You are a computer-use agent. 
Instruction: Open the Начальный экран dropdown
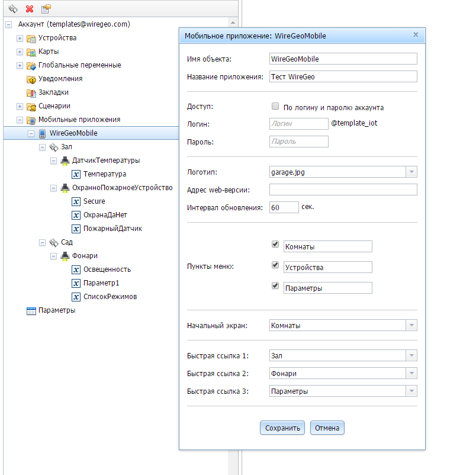point(411,325)
